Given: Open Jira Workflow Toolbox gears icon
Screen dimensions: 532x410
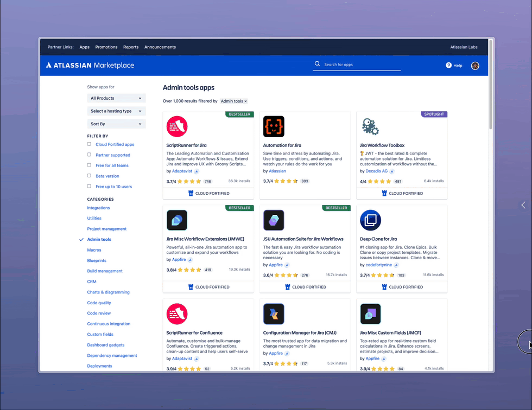Looking at the screenshot, I should click(x=370, y=126).
